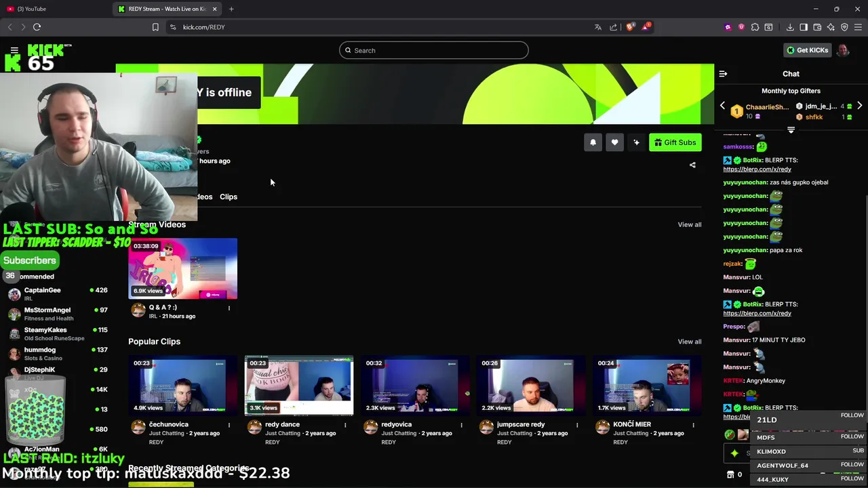Open Brave Wallet icon
Viewport: 868px width, 488px height.
tap(817, 27)
